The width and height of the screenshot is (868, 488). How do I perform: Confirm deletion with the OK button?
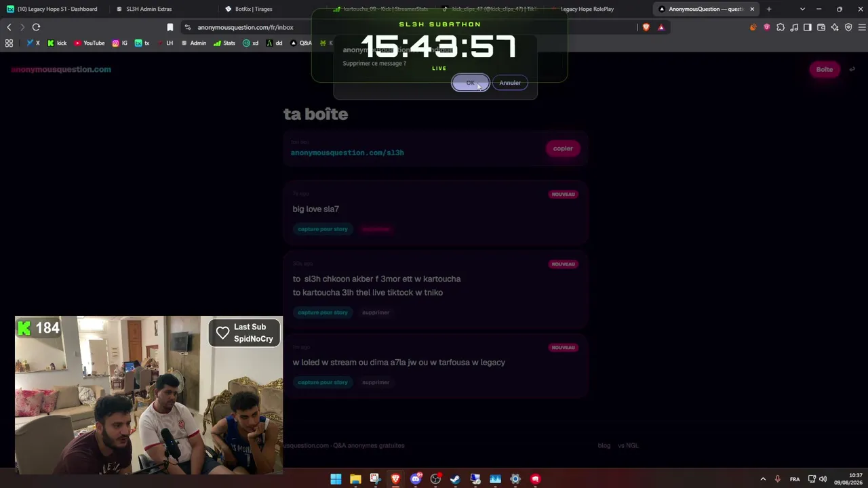470,83
